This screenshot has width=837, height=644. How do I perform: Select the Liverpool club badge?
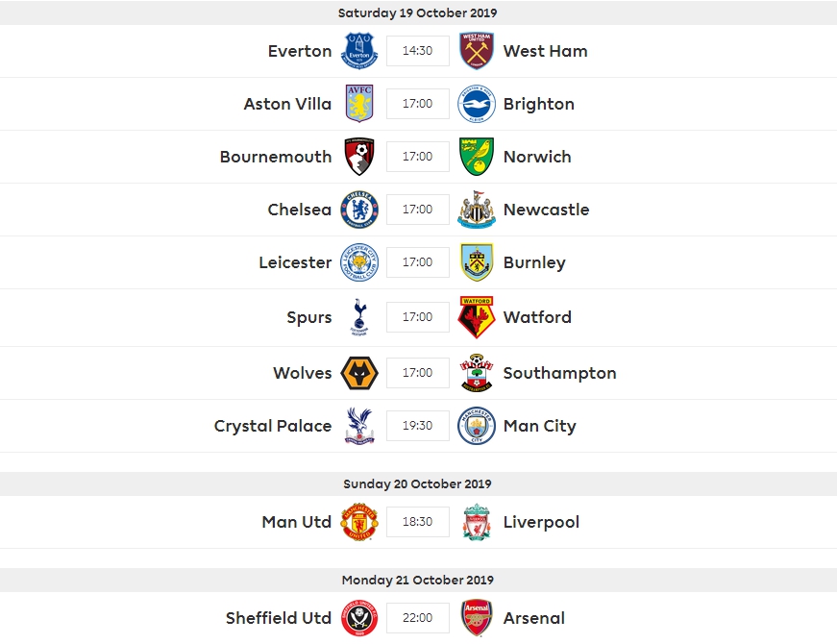[x=476, y=522]
